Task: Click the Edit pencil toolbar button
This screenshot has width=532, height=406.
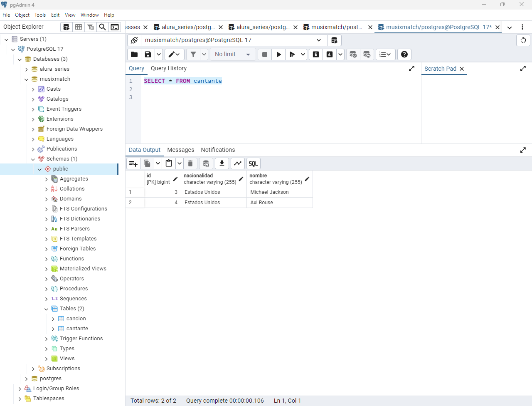Action: [x=175, y=54]
